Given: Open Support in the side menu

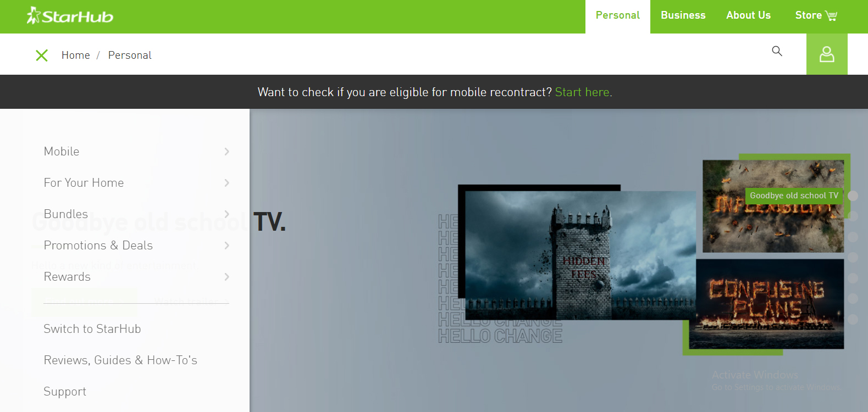Looking at the screenshot, I should point(65,392).
